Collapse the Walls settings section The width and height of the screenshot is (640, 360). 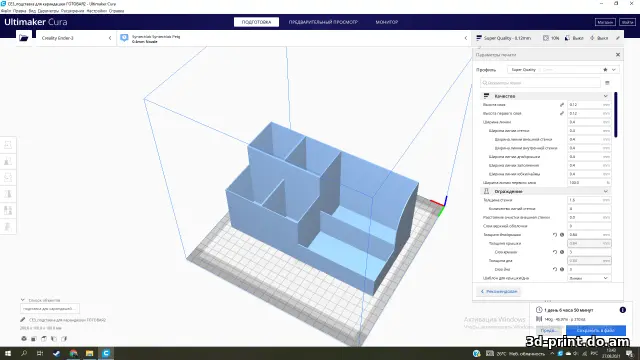tap(606, 191)
